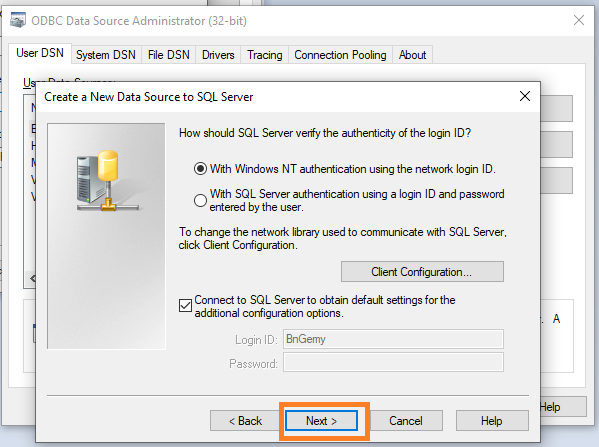Click the SQL Server database illustration
Screen dimensions: 599x447
[107, 181]
